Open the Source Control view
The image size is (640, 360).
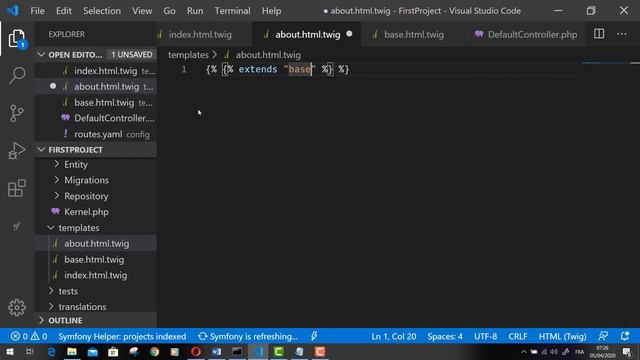pyautogui.click(x=17, y=113)
